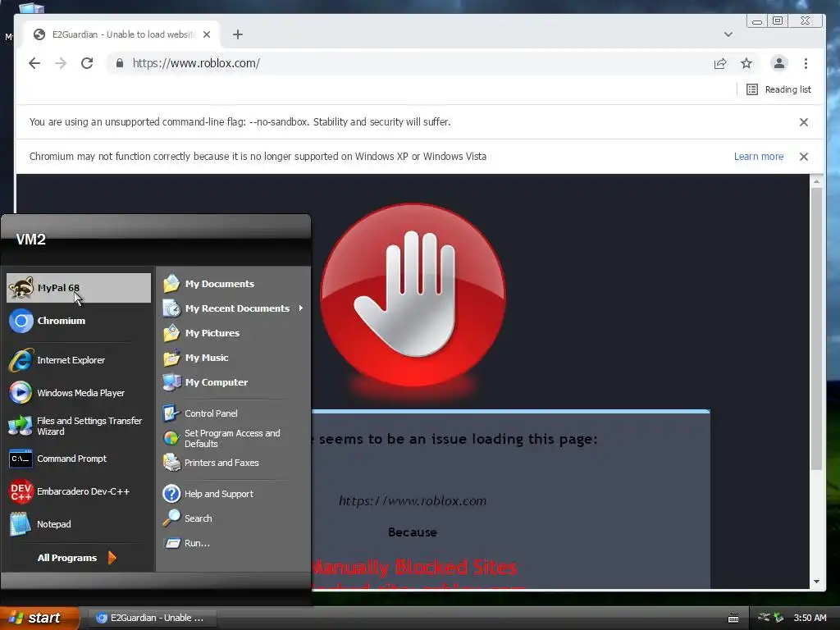Dismiss the Windows XP unsupported warning
The width and height of the screenshot is (840, 630).
tap(804, 157)
